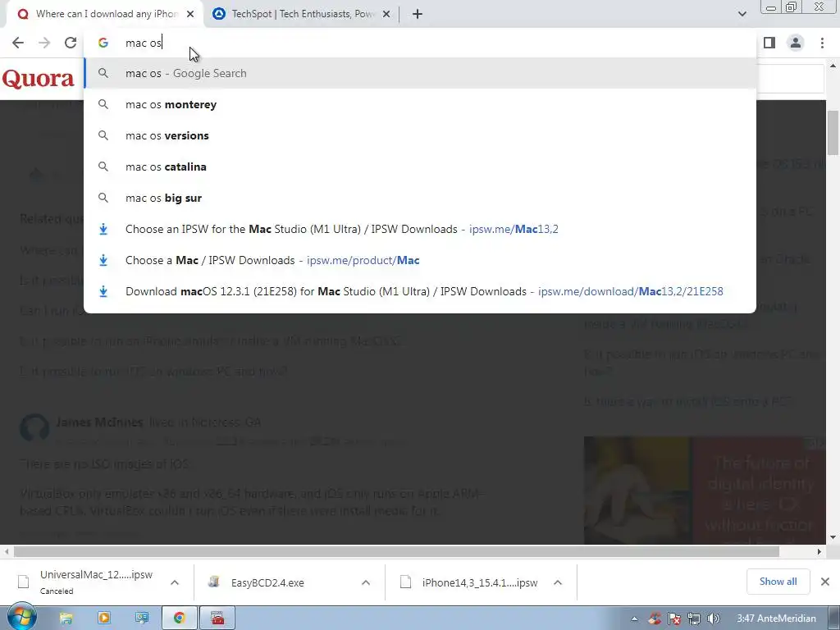Open the EasyBCD2.4.exe download item
The width and height of the screenshot is (840, 630).
point(267,582)
